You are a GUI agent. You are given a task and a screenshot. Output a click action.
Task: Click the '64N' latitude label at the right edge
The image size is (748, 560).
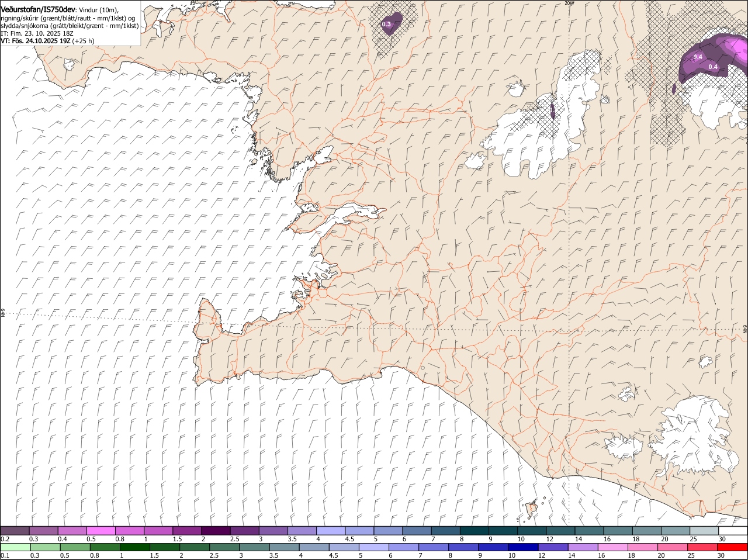(x=745, y=330)
